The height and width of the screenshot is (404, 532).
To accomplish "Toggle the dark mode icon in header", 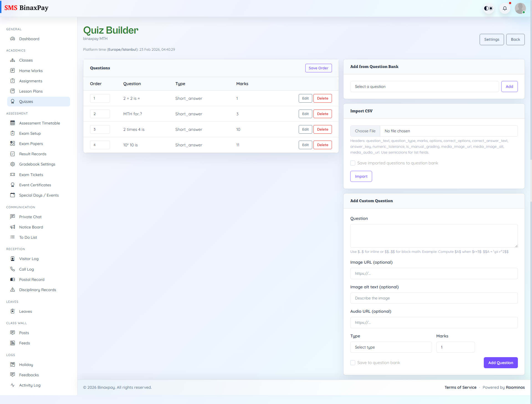I will pyautogui.click(x=488, y=8).
